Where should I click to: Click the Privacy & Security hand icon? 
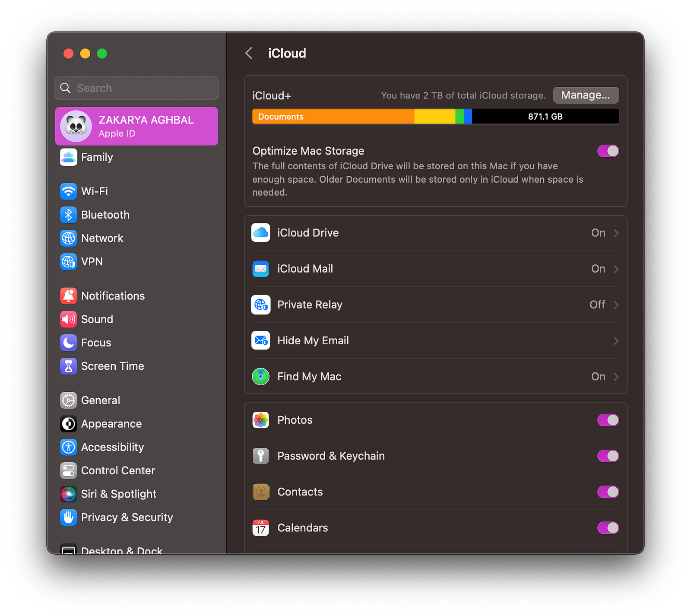[x=68, y=517]
